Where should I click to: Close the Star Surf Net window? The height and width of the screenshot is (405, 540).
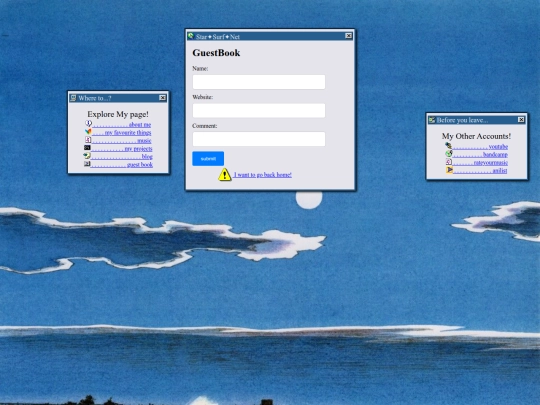(349, 36)
